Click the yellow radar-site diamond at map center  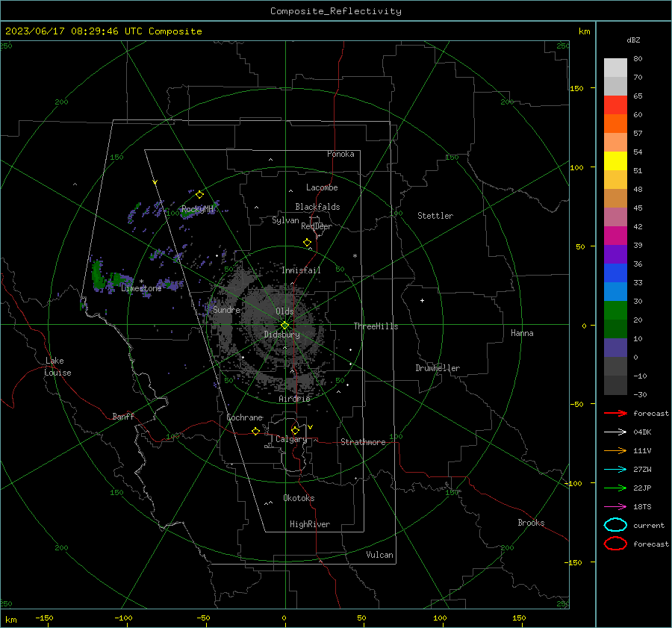point(284,326)
